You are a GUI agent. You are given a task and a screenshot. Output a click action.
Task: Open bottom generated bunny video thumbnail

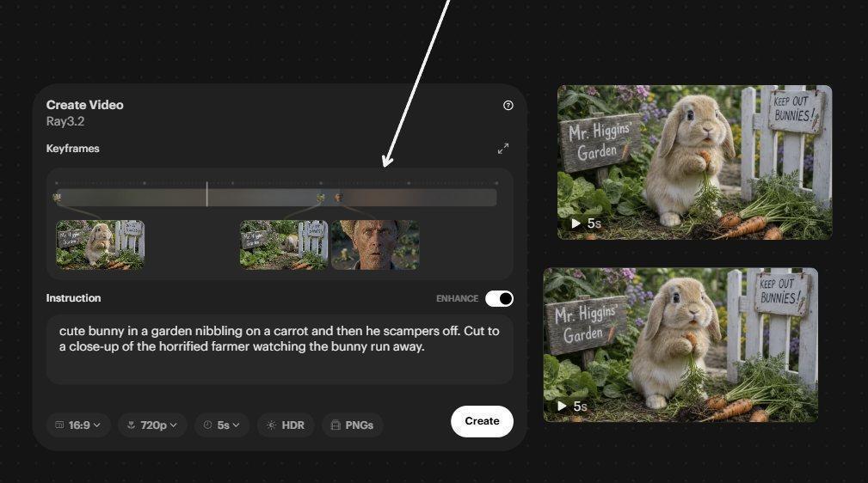coord(680,345)
